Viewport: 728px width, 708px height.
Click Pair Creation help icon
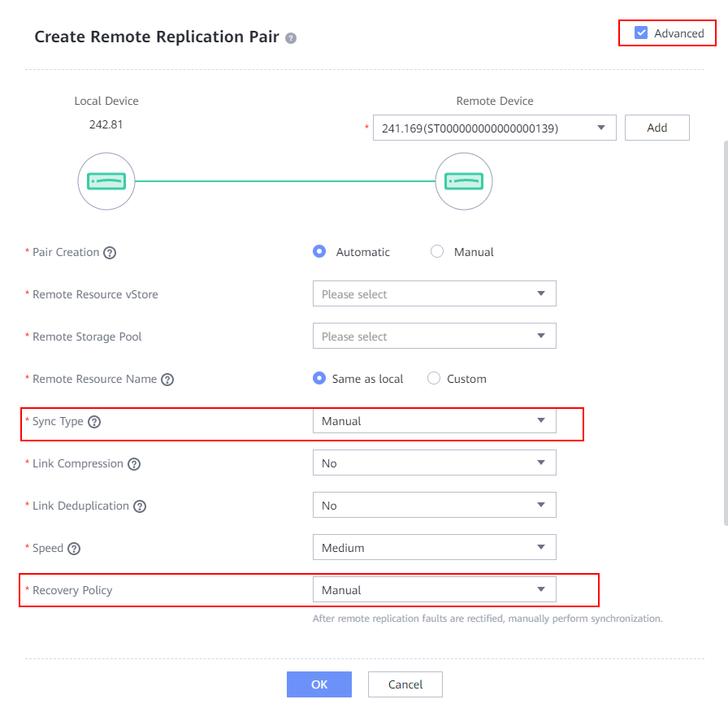point(110,253)
